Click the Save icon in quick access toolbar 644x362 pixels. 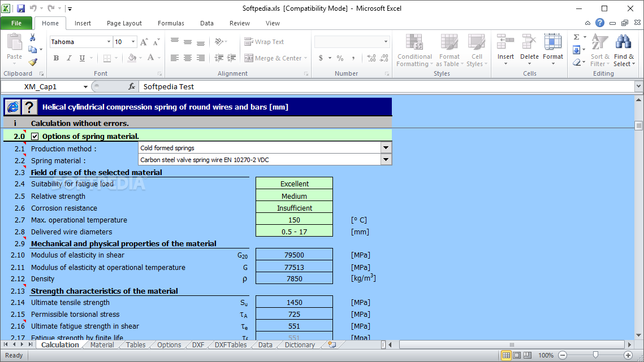point(20,8)
